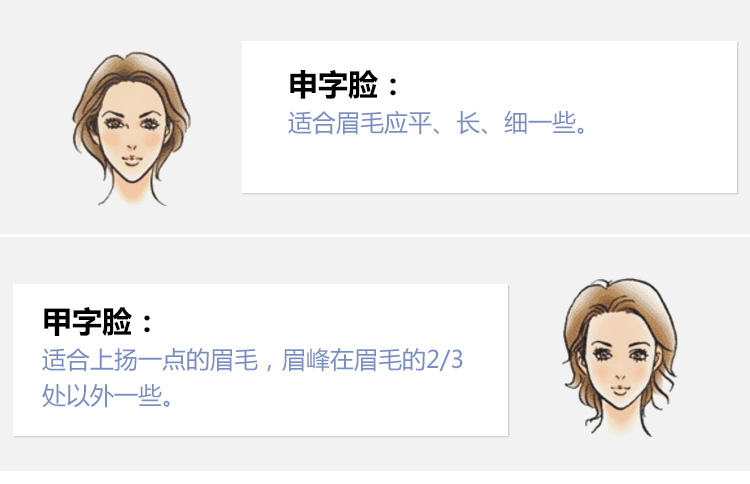750x484 pixels.
Task: Click the white card containing 申字脸
Action: 489,117
